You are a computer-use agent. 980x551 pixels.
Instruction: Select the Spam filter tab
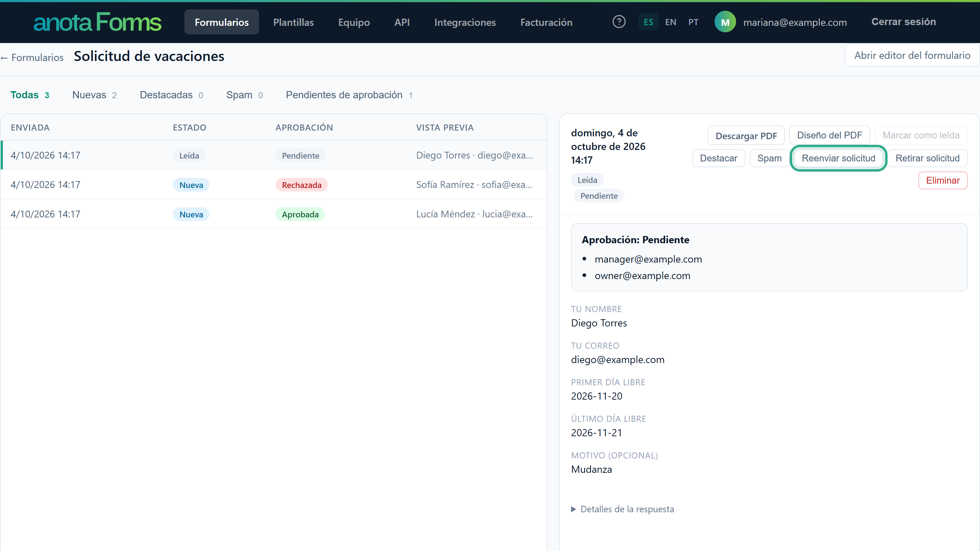tap(244, 95)
